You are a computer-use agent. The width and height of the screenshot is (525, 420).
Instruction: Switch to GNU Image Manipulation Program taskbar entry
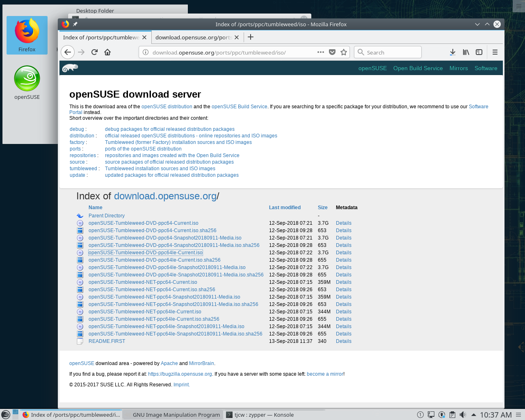tap(176, 415)
